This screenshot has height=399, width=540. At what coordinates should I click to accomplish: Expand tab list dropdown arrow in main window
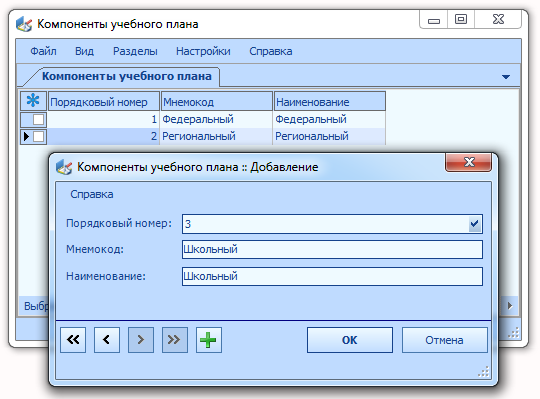point(506,77)
